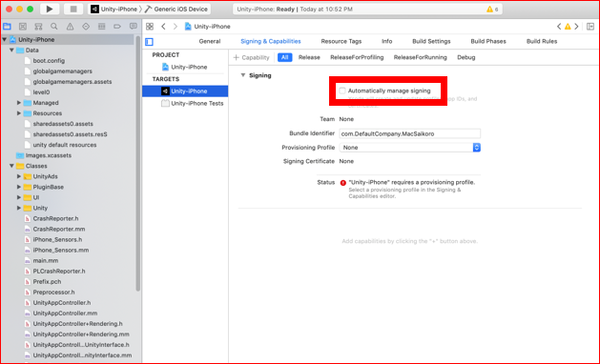Open UnityAppController.mm file

(x=61, y=313)
